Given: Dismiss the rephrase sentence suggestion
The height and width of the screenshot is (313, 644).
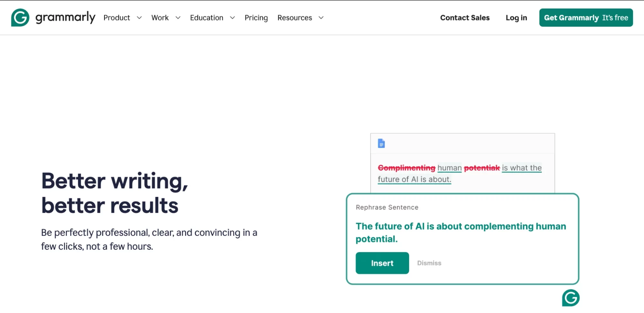Looking at the screenshot, I should (429, 263).
